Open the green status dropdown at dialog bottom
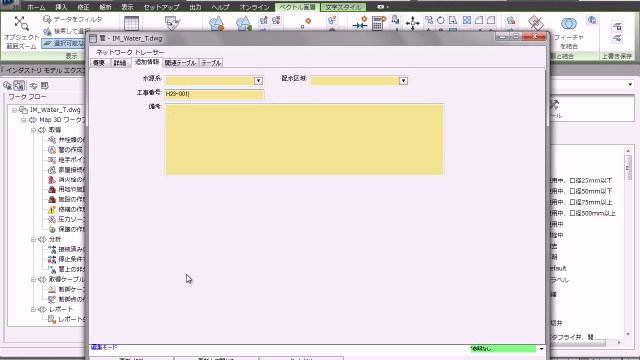The height and width of the screenshot is (360, 640). click(x=541, y=349)
